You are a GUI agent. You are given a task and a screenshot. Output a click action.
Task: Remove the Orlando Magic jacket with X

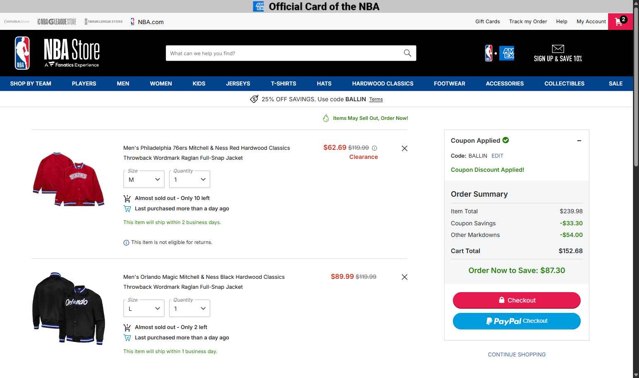point(404,277)
